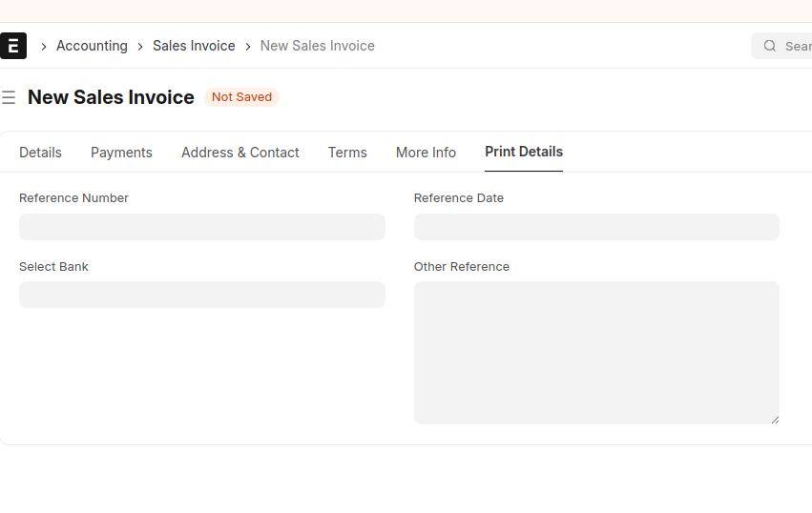Viewport: 812px width, 513px height.
Task: Open the Reference Date picker field
Action: tap(596, 227)
